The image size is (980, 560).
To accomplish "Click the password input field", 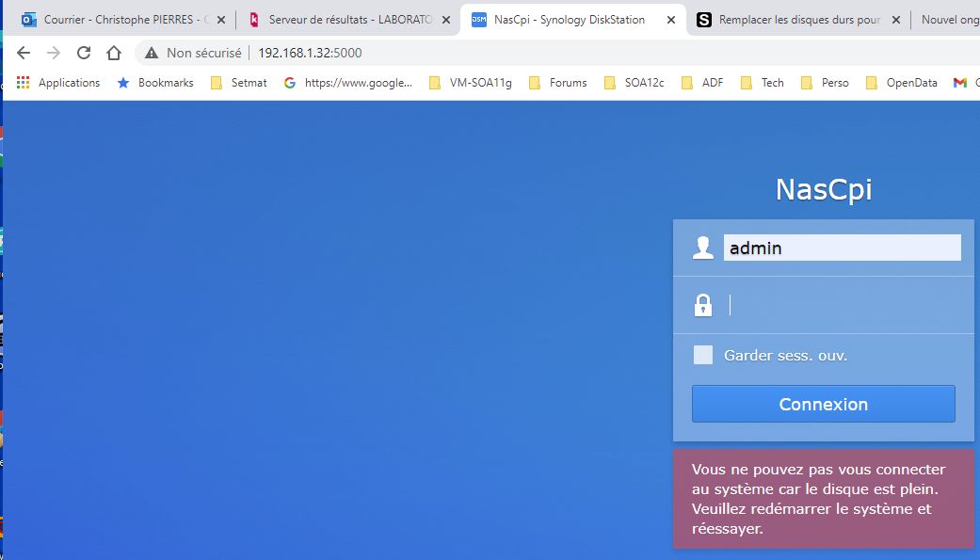I will point(842,306).
